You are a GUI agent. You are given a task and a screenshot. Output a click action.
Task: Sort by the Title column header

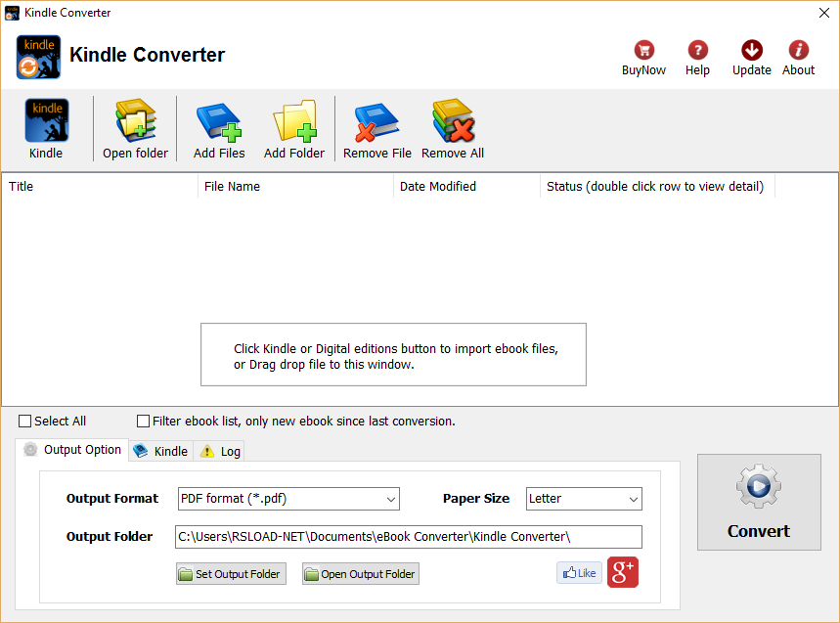point(100,187)
